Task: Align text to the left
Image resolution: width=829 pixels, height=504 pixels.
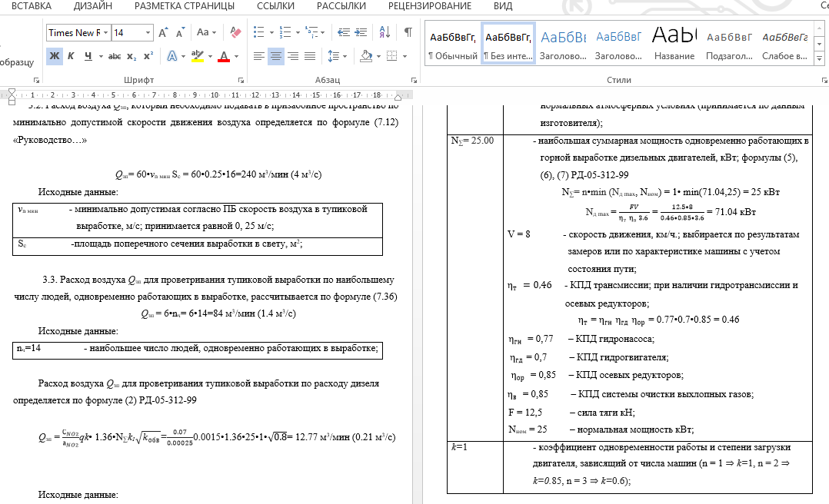Action: pos(258,56)
